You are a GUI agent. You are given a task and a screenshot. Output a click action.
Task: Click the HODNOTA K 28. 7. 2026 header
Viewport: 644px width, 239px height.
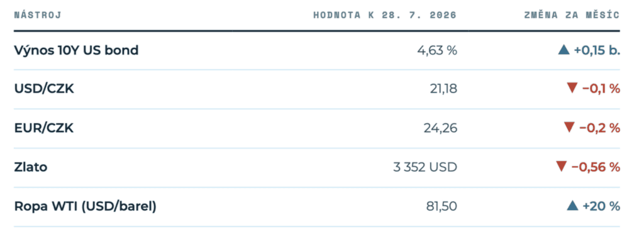385,16
